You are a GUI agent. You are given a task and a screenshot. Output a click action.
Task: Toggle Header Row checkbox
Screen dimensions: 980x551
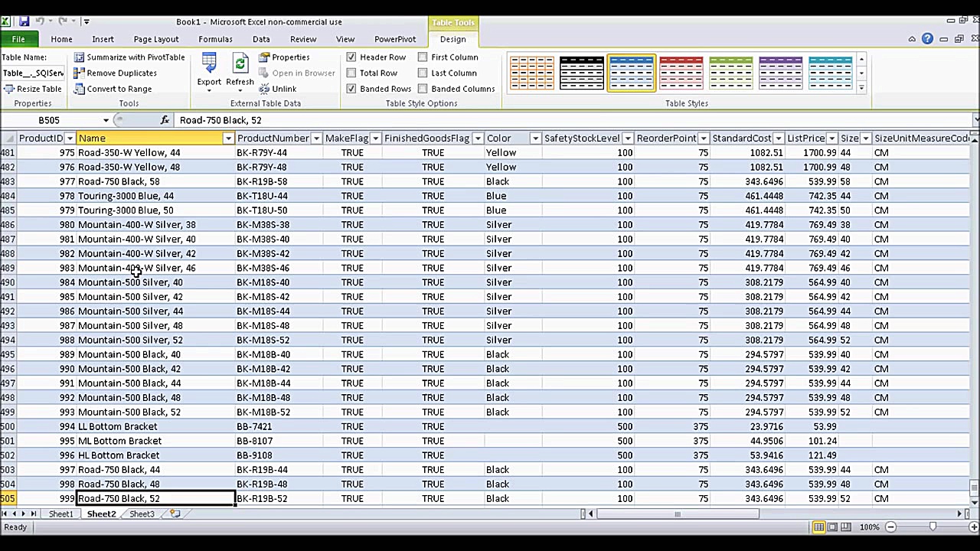click(351, 57)
